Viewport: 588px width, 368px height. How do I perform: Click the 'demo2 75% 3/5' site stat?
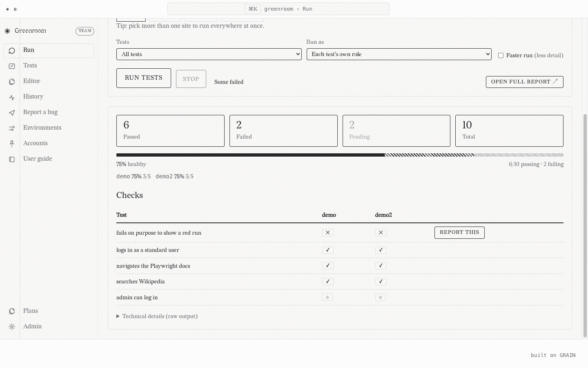click(174, 177)
